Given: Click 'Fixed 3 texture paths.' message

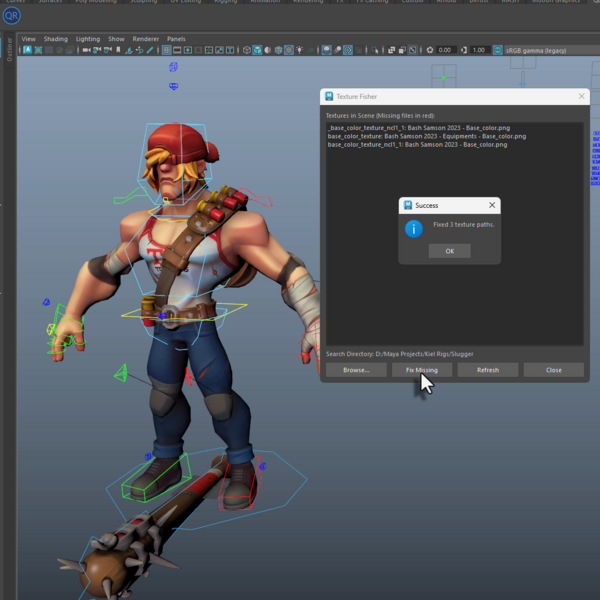Looking at the screenshot, I should coord(463,225).
